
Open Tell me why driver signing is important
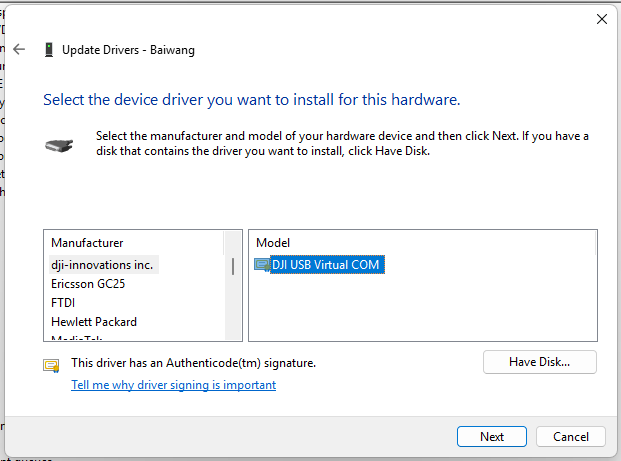[x=173, y=385]
